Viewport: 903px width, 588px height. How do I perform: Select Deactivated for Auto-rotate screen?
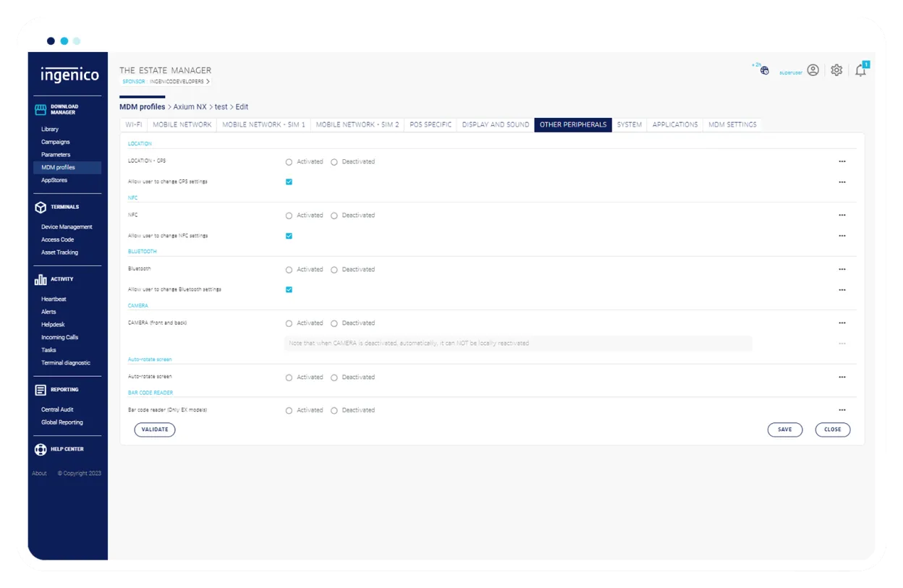(334, 378)
